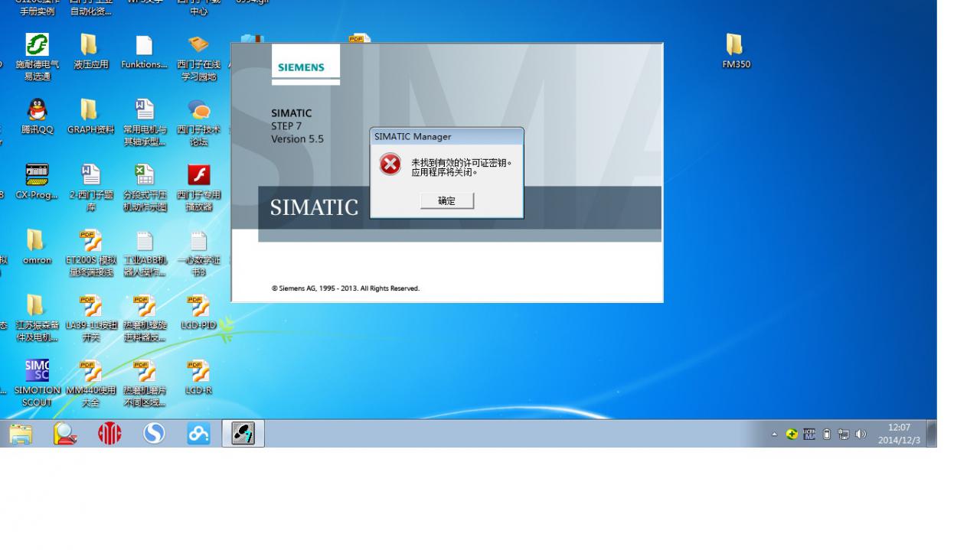Select the 常用电机与其轴承型 Word document
This screenshot has height=550, width=980.
coord(144,123)
